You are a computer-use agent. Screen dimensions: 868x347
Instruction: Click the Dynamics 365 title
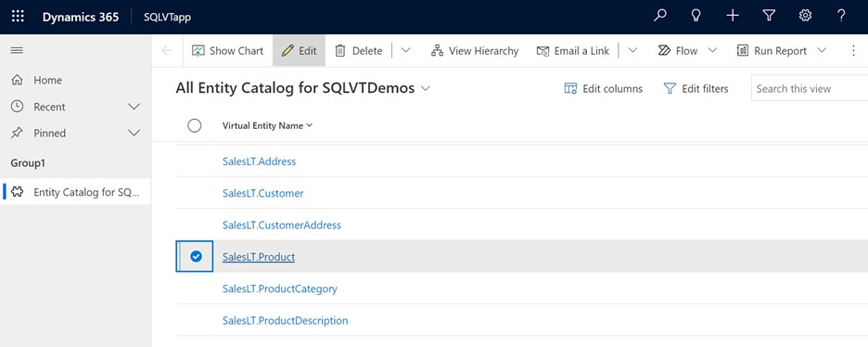[81, 17]
